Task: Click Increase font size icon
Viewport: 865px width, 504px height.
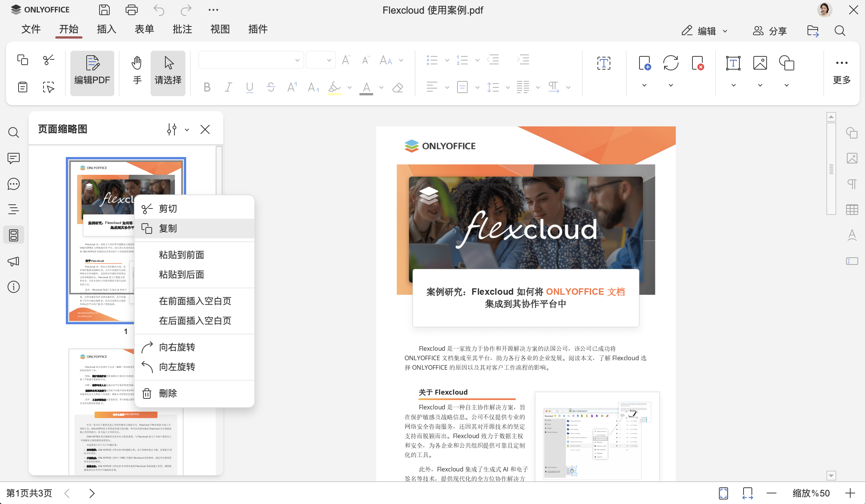Action: (346, 60)
